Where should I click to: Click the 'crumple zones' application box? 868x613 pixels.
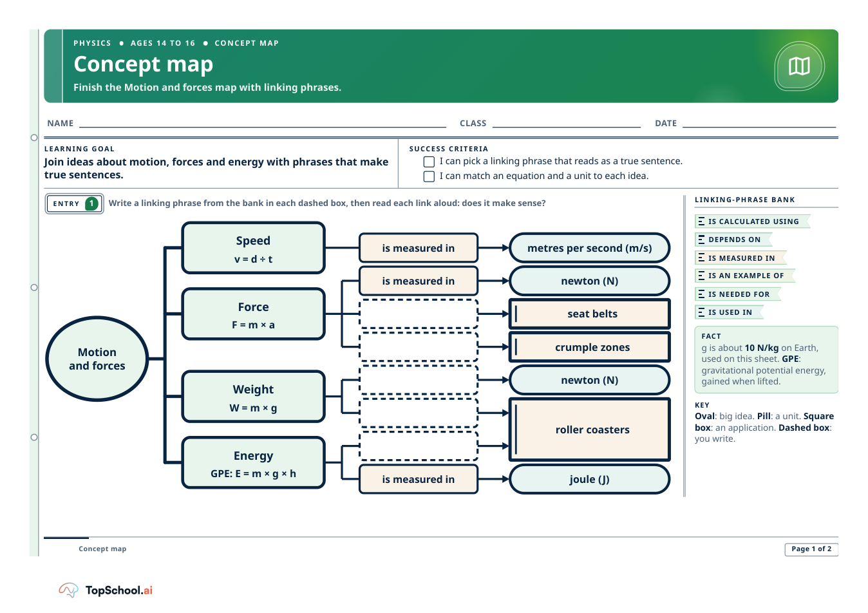[590, 347]
